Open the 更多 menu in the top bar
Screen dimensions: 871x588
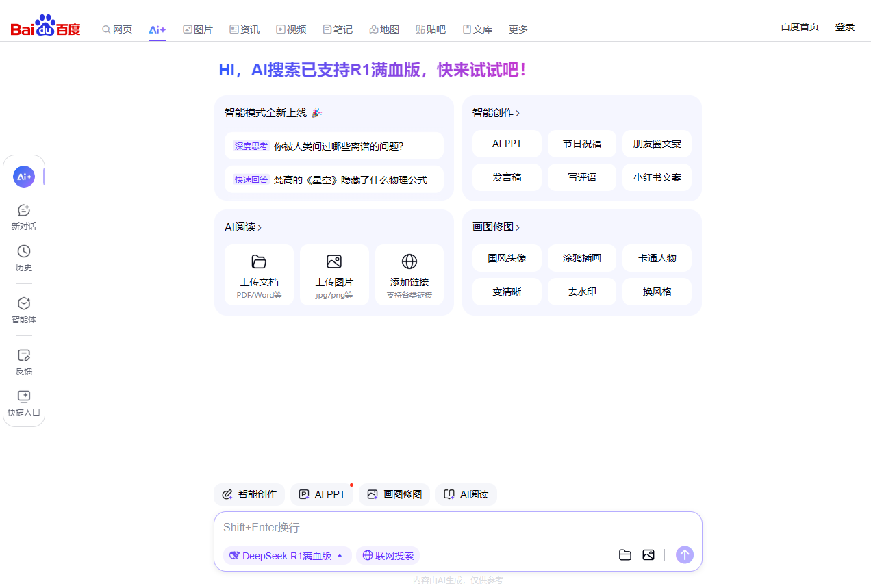click(x=518, y=29)
